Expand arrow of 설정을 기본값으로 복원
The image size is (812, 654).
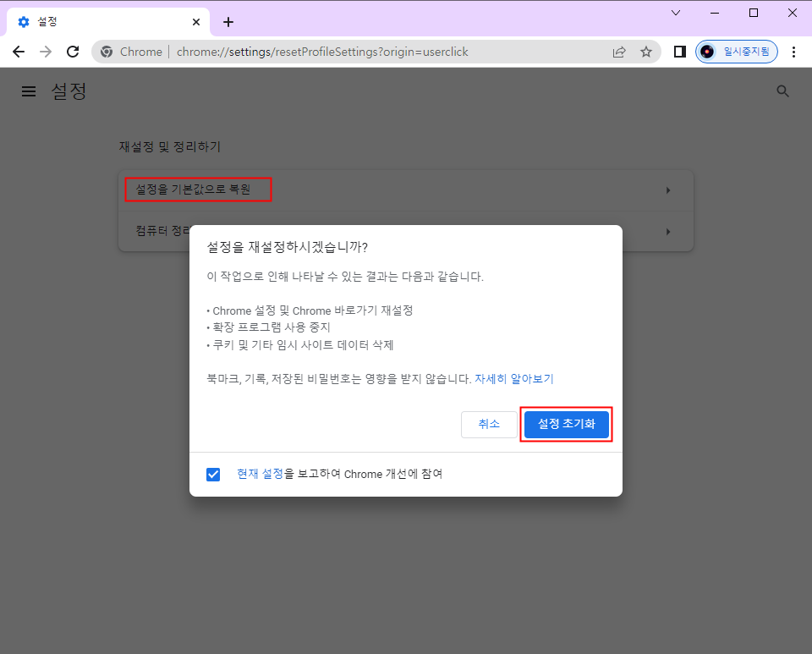(668, 190)
